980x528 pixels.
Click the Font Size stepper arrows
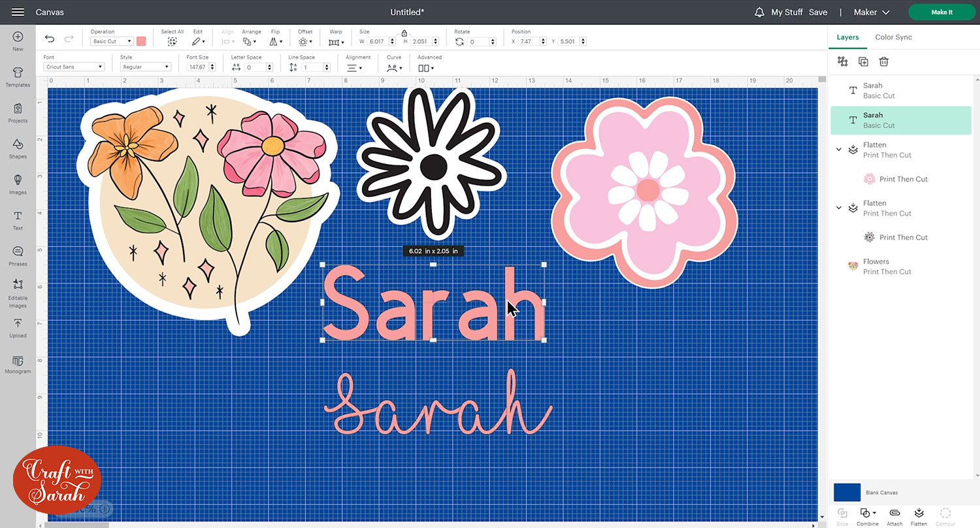click(x=212, y=67)
